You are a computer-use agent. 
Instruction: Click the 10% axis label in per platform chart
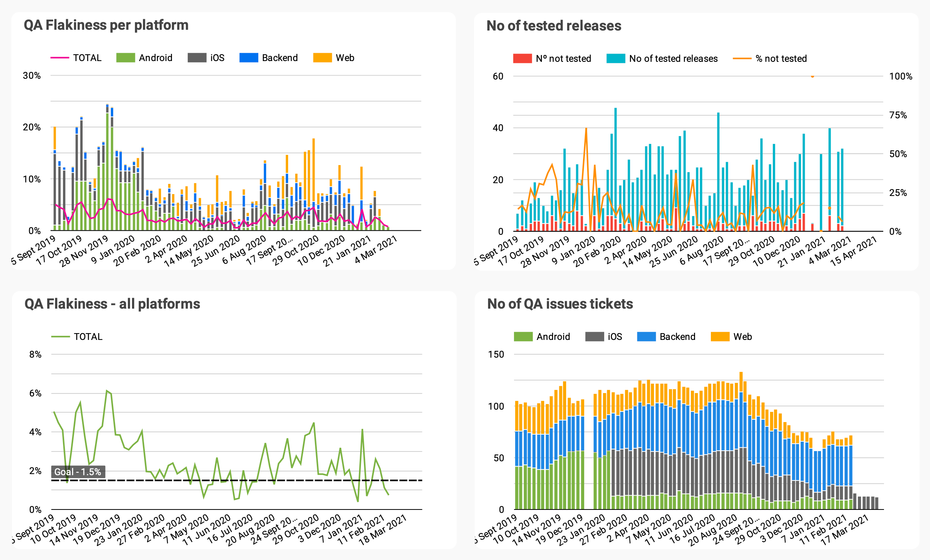coord(32,179)
